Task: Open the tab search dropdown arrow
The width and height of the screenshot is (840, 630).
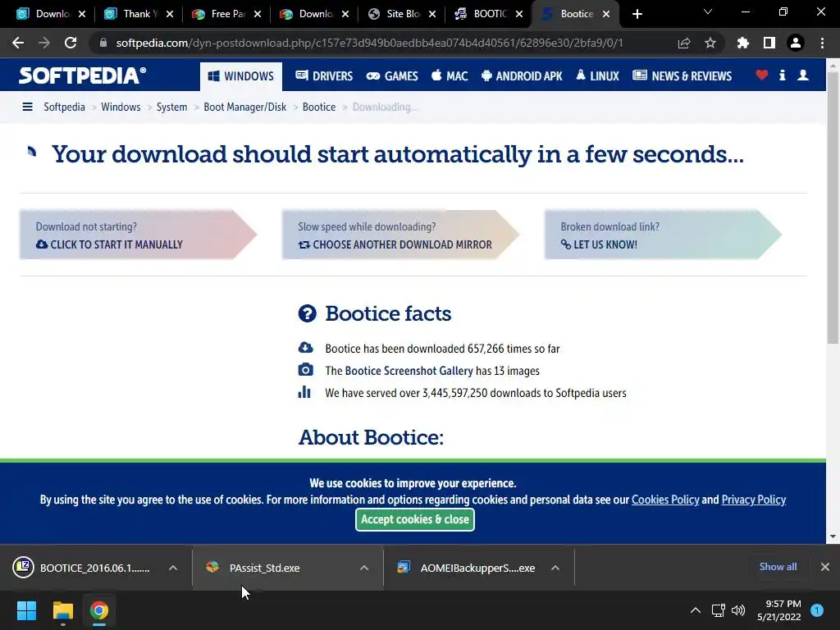Action: (x=708, y=11)
